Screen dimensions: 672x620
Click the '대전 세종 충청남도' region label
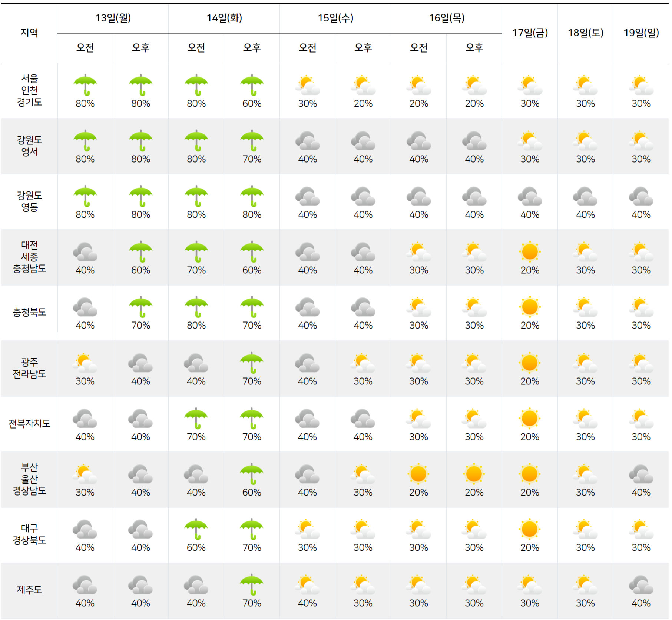coord(29,257)
